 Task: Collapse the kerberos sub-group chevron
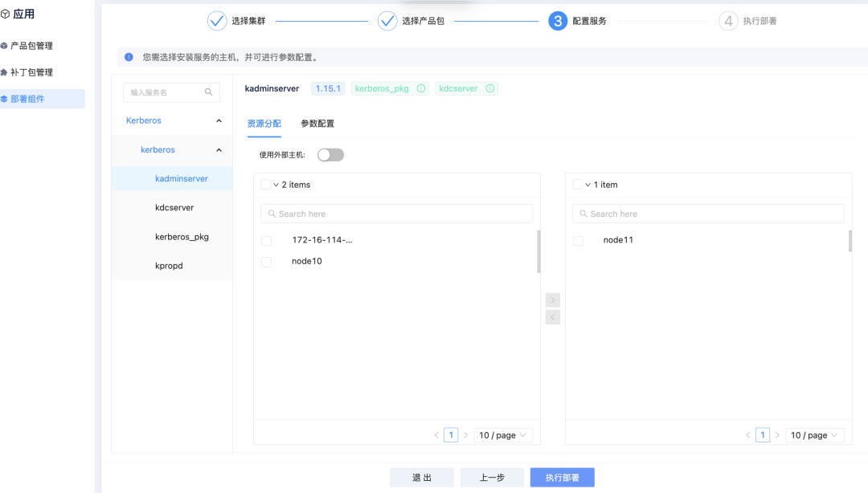coord(217,149)
